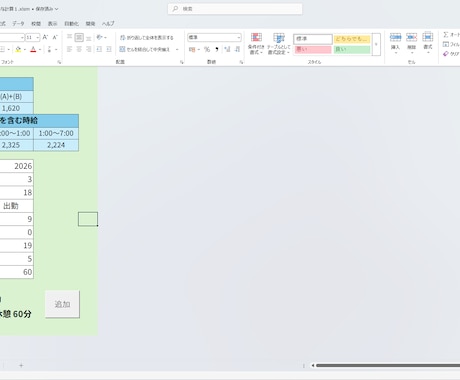The width and height of the screenshot is (460, 380).
Task: Toggle right horizontal alignment
Action: tap(89, 49)
